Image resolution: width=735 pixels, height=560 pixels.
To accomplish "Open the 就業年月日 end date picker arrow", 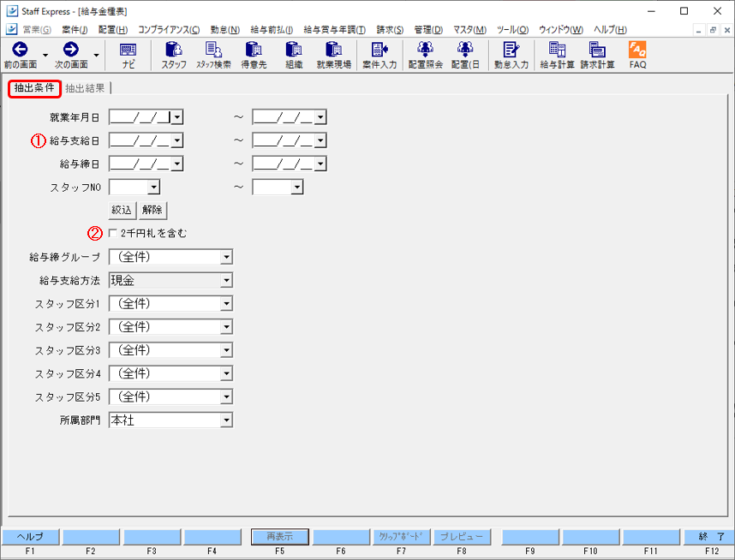I will 320,117.
